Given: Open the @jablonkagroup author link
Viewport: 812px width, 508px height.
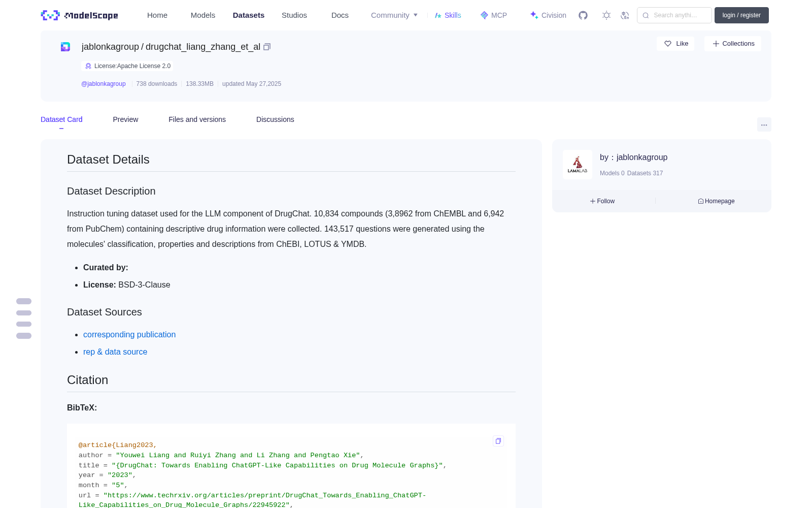Looking at the screenshot, I should point(104,84).
